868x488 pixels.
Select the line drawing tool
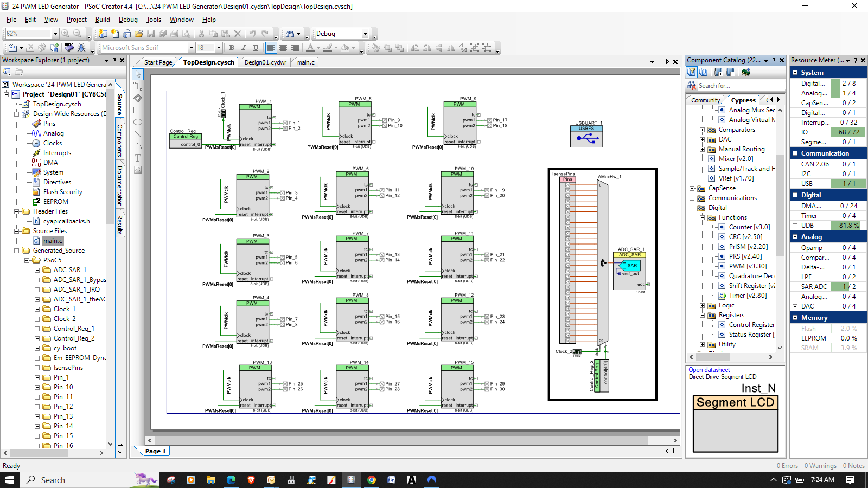click(138, 134)
